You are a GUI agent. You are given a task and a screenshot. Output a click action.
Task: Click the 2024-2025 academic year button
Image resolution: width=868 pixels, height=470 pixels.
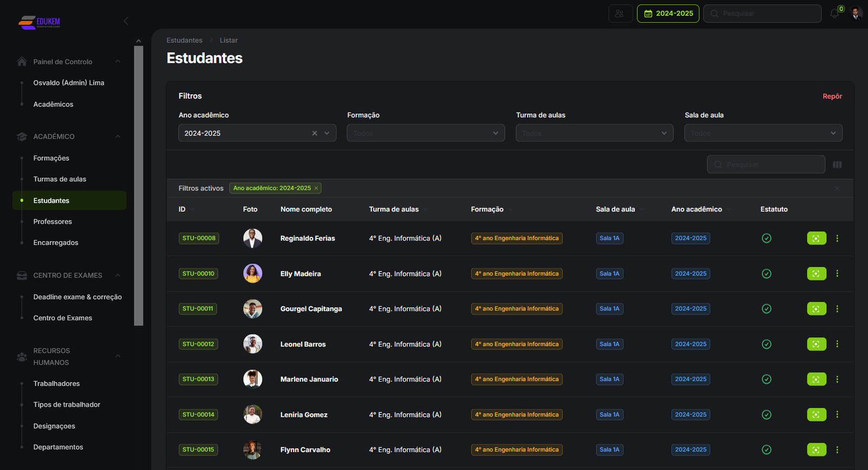pos(668,14)
